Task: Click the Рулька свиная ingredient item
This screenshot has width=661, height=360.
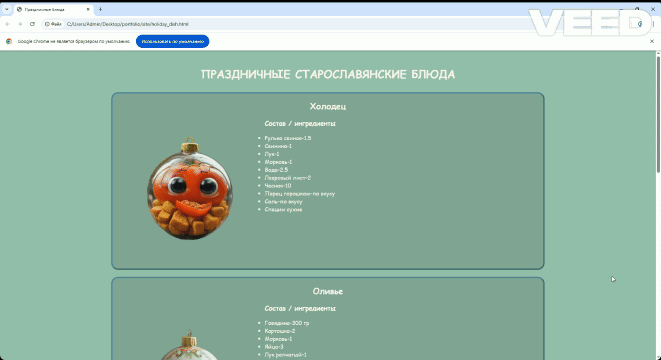Action: 288,138
